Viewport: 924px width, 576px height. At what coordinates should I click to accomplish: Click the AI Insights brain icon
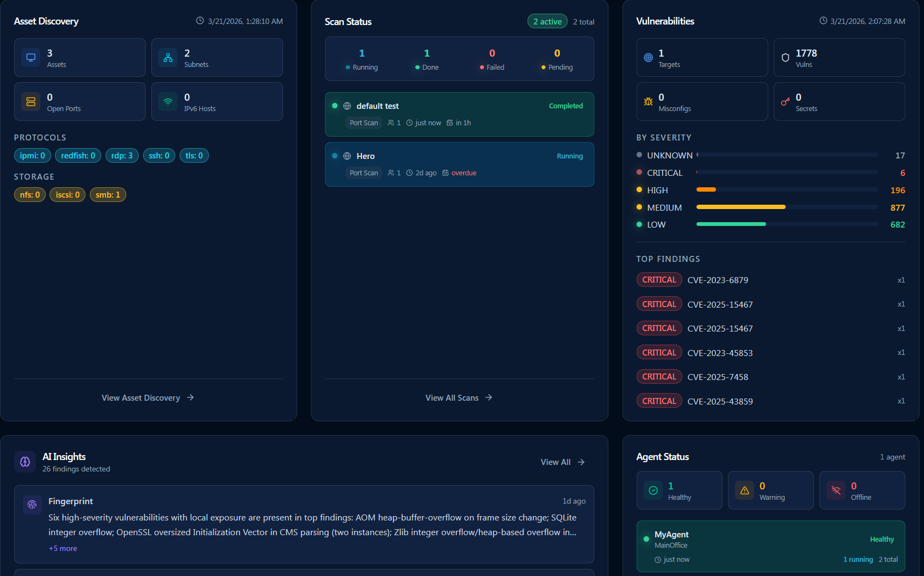(25, 462)
